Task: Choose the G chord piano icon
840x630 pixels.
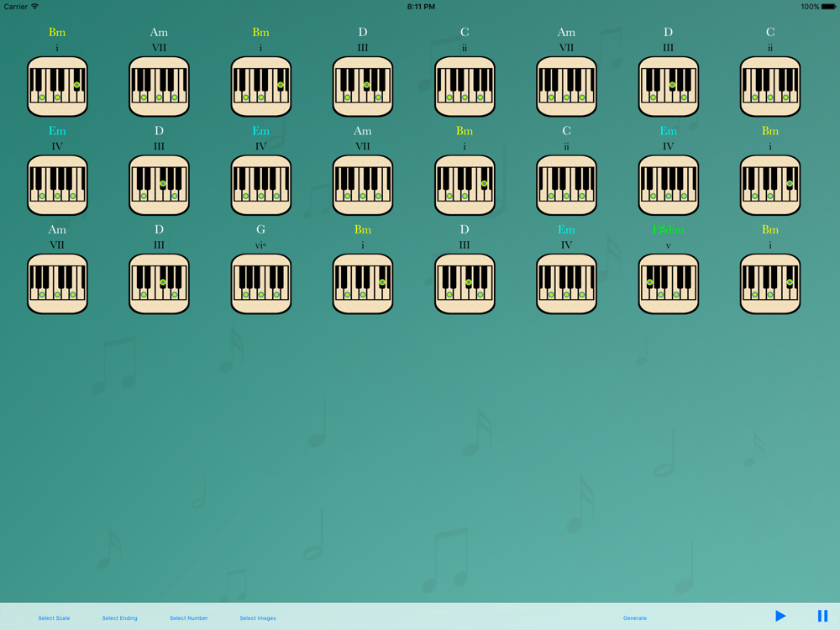Action: pyautogui.click(x=261, y=283)
